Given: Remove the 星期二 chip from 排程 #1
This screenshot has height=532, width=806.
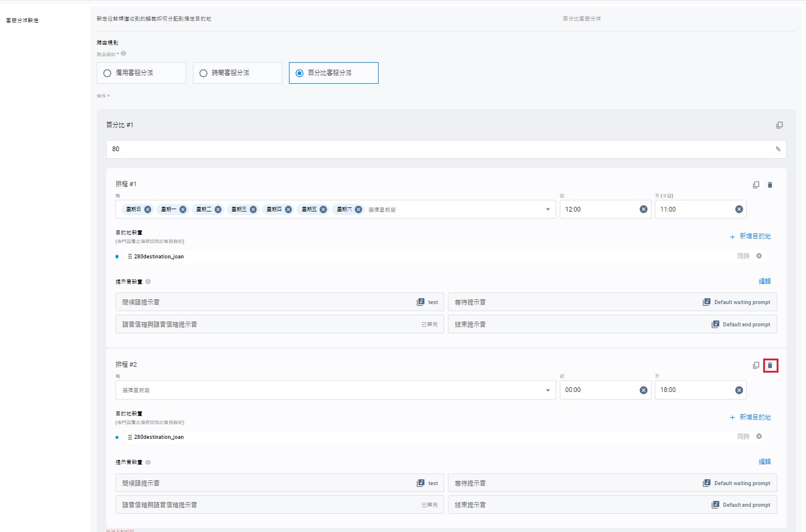Looking at the screenshot, I should pos(218,209).
